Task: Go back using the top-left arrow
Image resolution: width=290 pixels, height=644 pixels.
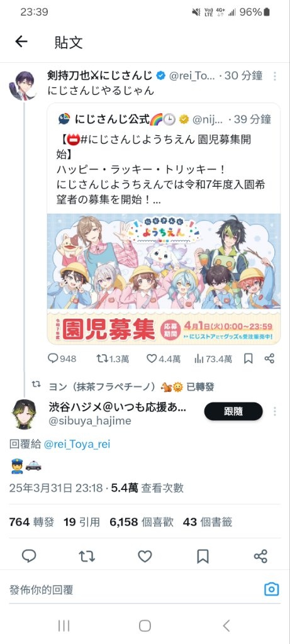Action: [21, 42]
